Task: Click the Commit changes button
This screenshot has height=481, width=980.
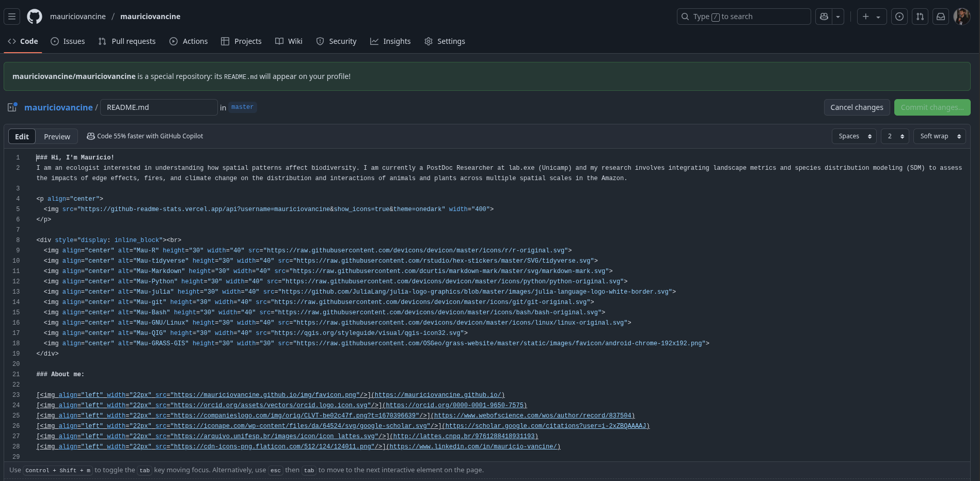Action: point(932,107)
